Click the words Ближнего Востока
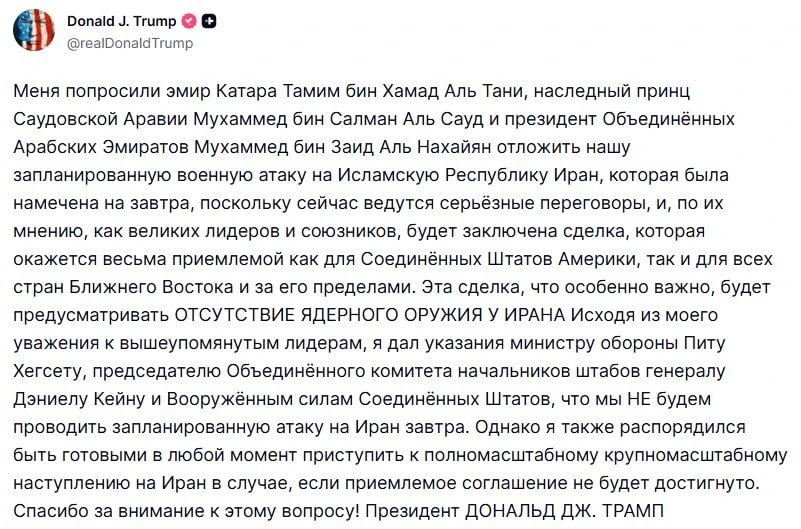 pyautogui.click(x=152, y=287)
